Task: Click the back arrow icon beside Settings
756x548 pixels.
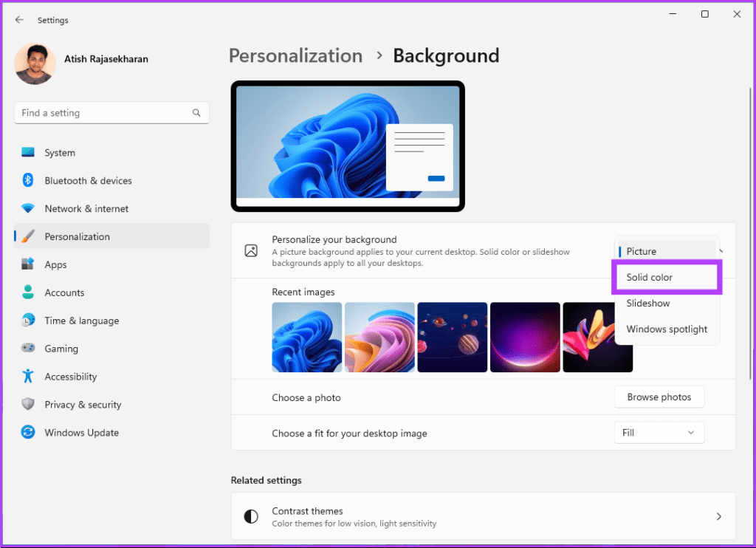Action: (19, 20)
